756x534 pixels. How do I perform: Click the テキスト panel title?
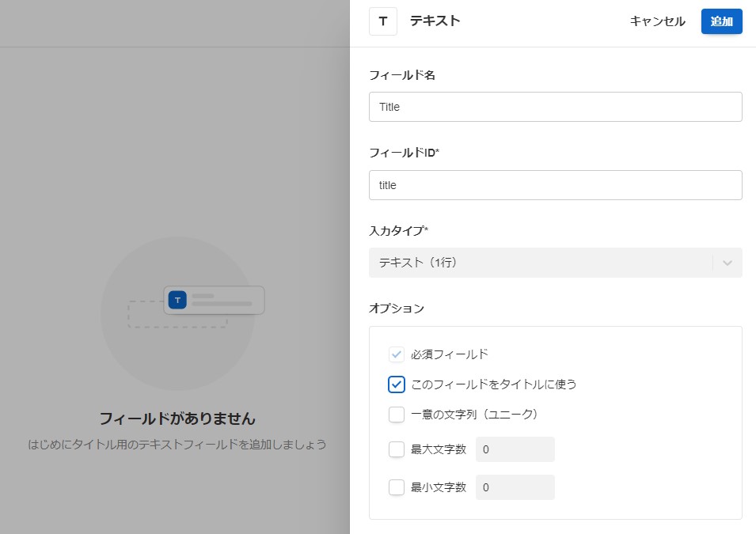(x=435, y=21)
